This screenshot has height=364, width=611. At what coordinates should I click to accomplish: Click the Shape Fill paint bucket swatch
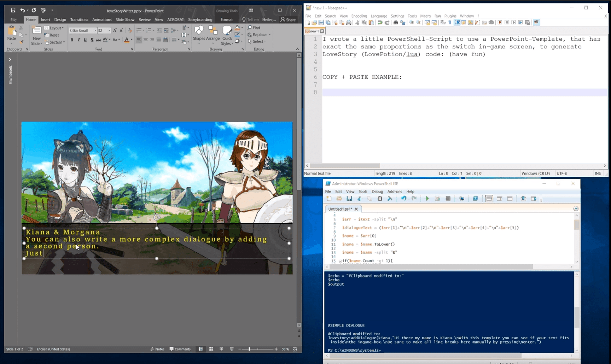[238, 28]
